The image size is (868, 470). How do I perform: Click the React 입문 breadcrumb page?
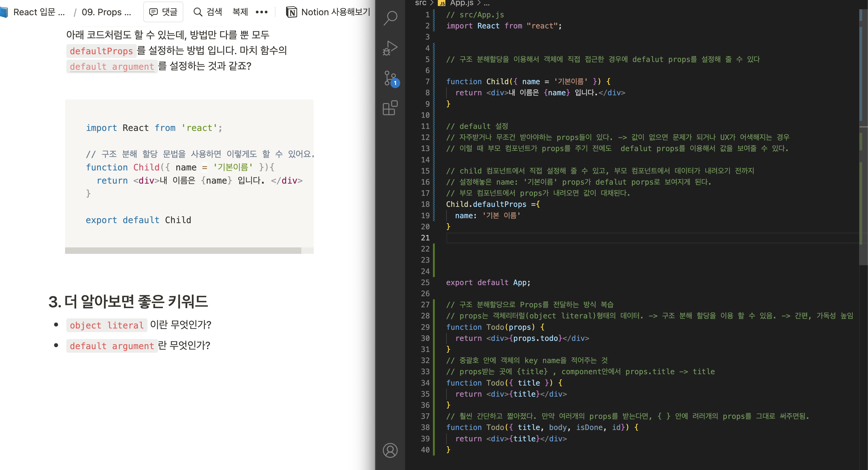[x=38, y=12]
